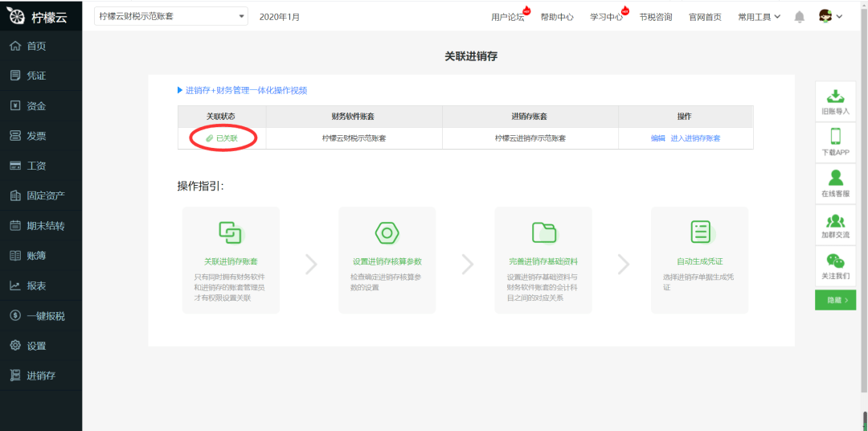Open 发票 in the sidebar
Image resolution: width=868 pixels, height=431 pixels.
pyautogui.click(x=41, y=136)
